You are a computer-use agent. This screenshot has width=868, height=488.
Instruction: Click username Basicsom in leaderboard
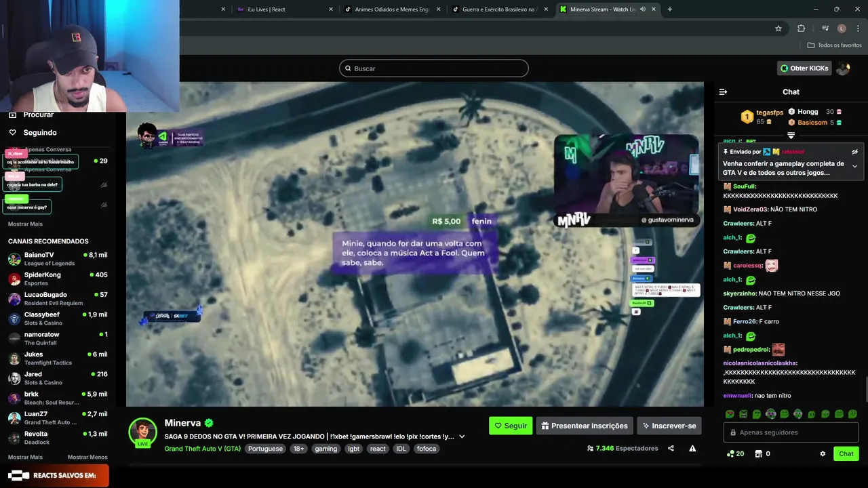tap(812, 123)
